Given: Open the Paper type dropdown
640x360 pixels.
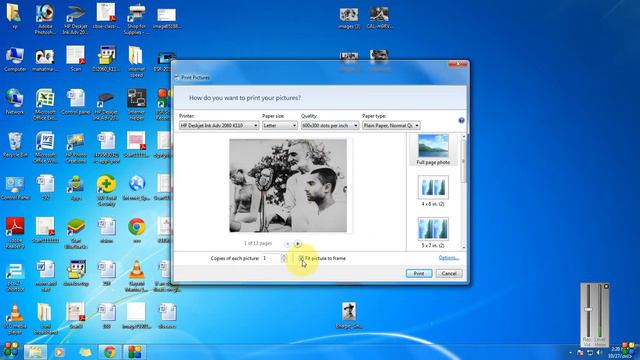Looking at the screenshot, I should [391, 125].
